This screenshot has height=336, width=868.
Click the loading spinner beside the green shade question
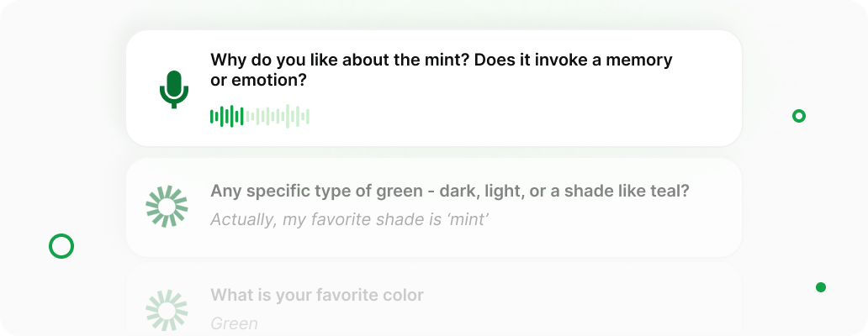pos(167,206)
